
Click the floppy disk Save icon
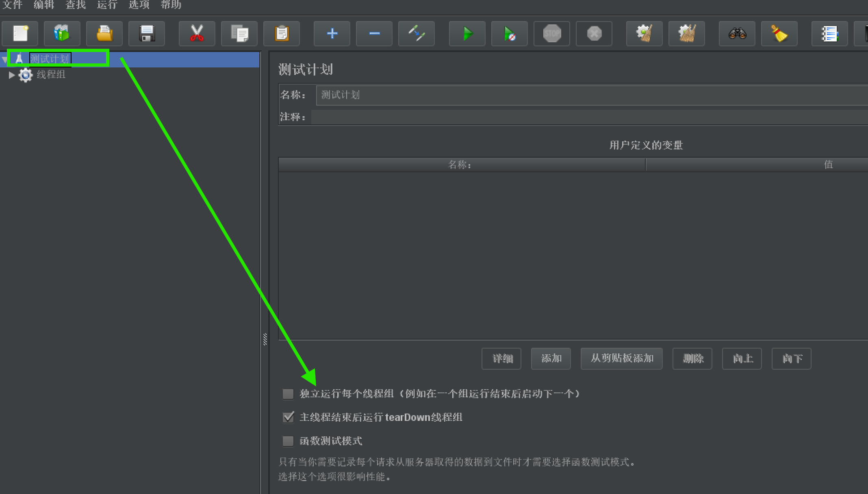(147, 34)
